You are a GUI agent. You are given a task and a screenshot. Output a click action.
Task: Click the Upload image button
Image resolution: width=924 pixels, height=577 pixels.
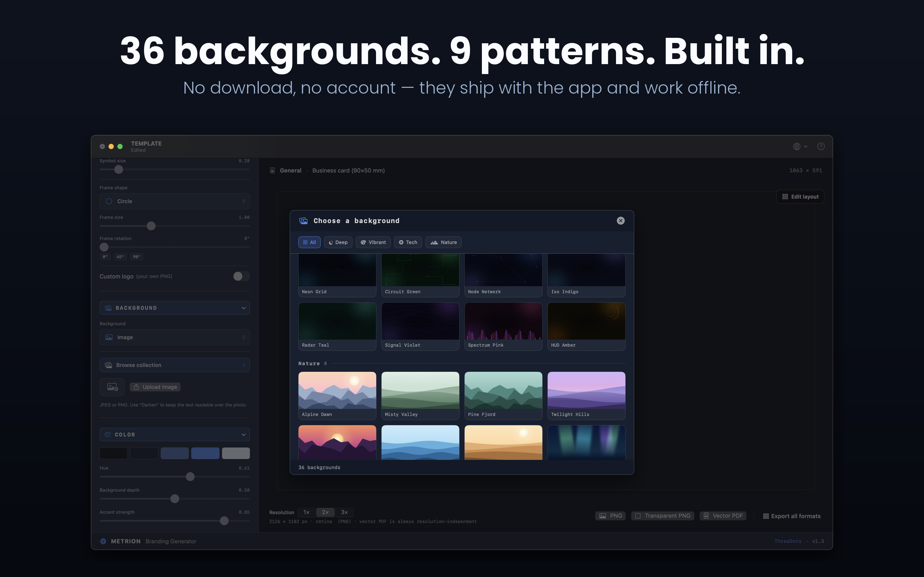coord(155,387)
